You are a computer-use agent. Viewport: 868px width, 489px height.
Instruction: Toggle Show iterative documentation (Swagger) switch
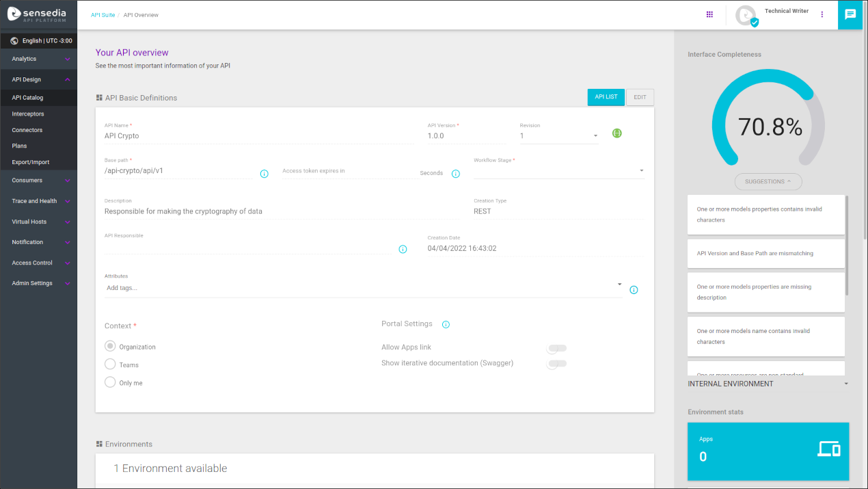[x=556, y=364]
